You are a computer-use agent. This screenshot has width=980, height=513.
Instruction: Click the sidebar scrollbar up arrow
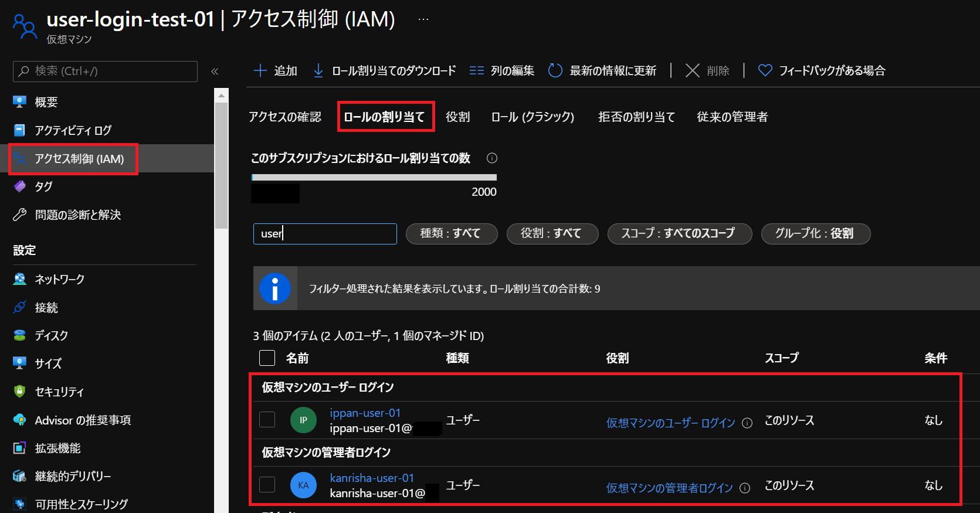point(221,95)
